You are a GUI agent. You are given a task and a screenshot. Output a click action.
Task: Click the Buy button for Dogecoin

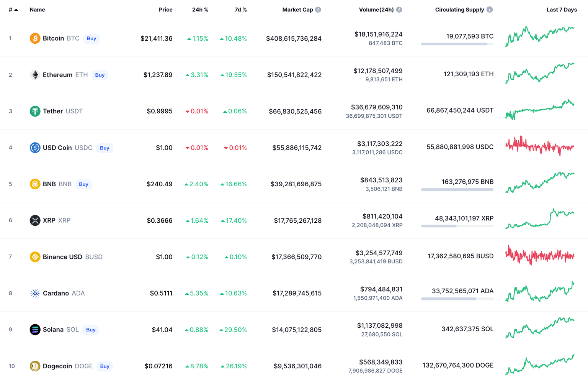[104, 366]
